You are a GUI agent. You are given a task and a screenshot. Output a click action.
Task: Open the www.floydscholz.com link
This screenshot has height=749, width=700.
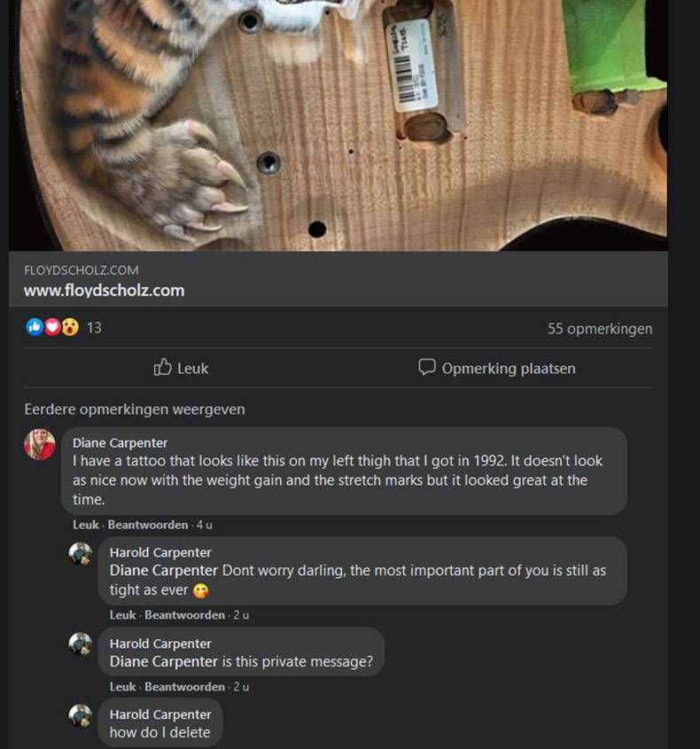pyautogui.click(x=104, y=291)
